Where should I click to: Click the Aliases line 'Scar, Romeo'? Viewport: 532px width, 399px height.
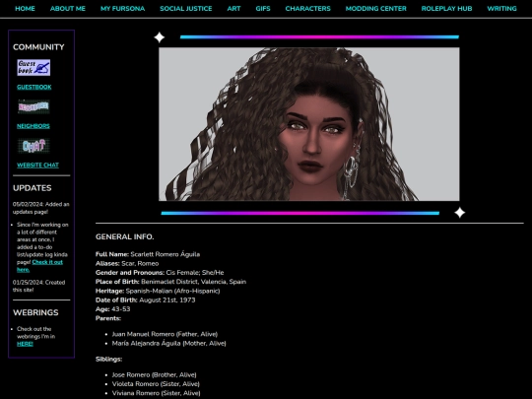coord(127,264)
